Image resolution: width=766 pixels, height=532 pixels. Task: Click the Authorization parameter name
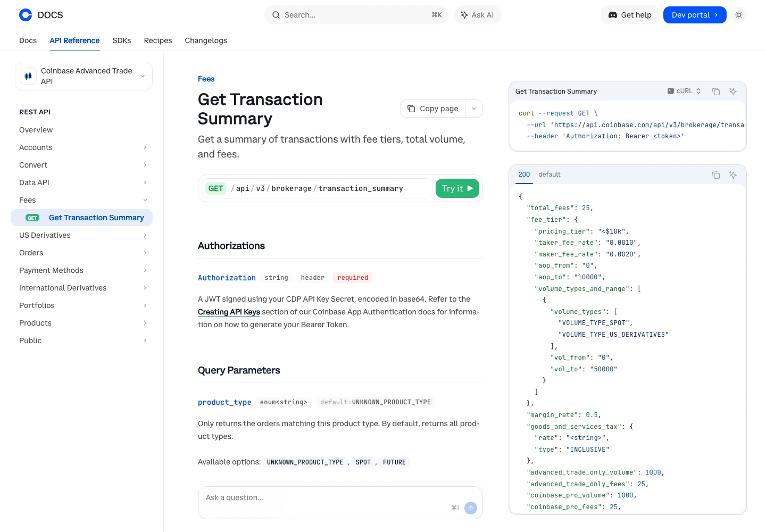pos(227,278)
